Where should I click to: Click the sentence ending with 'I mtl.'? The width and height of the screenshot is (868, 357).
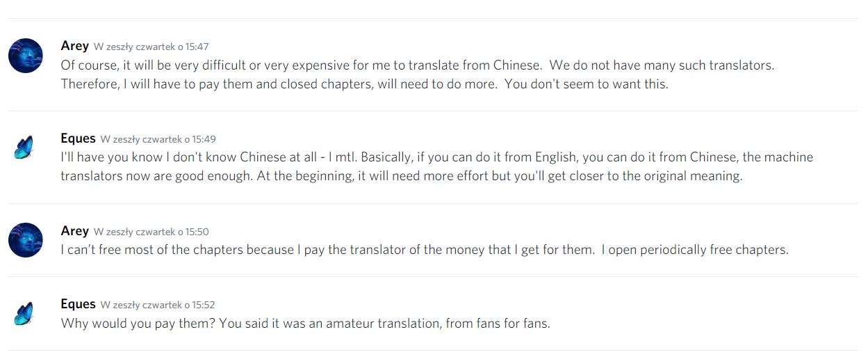pyautogui.click(x=209, y=157)
